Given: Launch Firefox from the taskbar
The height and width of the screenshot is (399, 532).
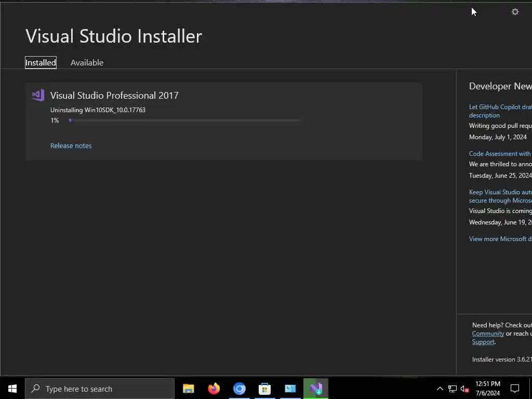Looking at the screenshot, I should [x=214, y=389].
